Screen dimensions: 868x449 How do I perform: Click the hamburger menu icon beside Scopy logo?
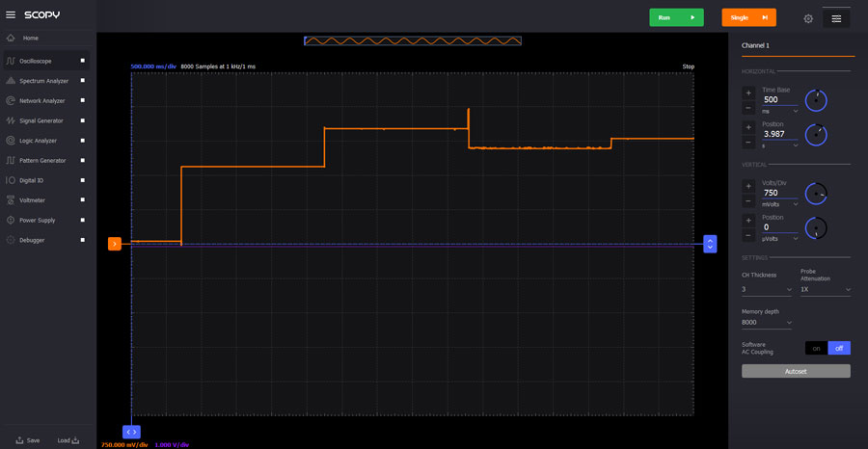pyautogui.click(x=11, y=14)
